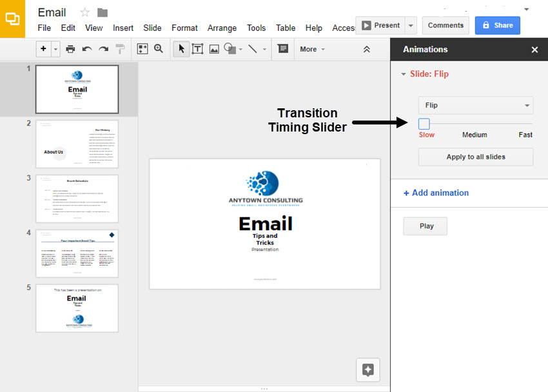Open new slide layout dropdown arrow

point(55,49)
